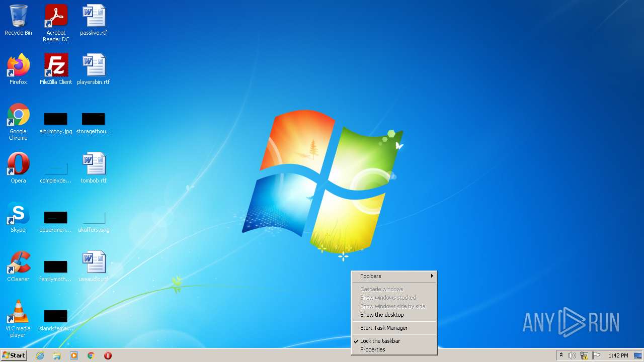This screenshot has height=362, width=644.
Task: Open VLC media player shortcut
Action: point(18,319)
